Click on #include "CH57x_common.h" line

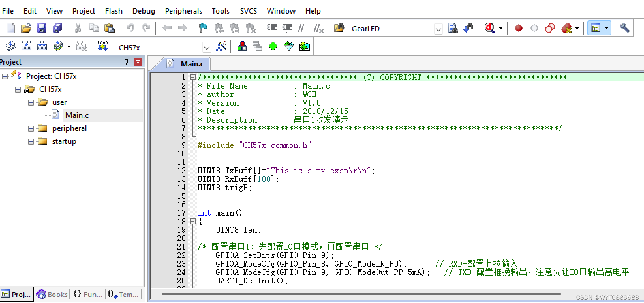click(254, 145)
